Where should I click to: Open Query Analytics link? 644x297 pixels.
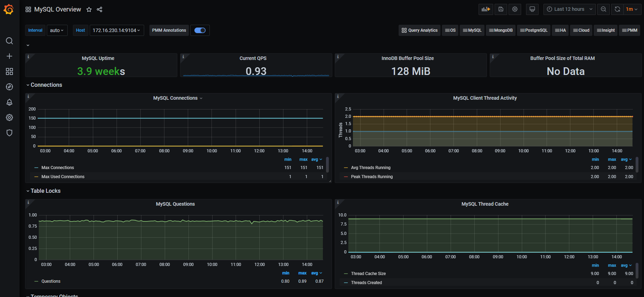click(x=420, y=30)
